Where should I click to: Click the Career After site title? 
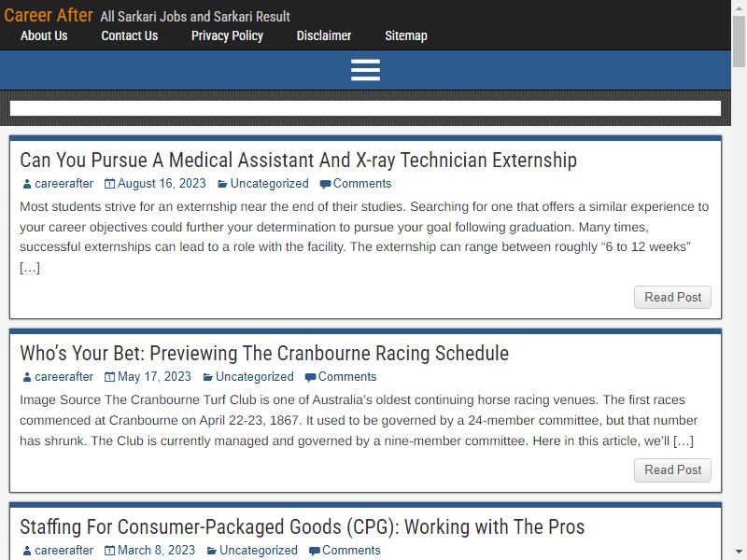(x=49, y=15)
